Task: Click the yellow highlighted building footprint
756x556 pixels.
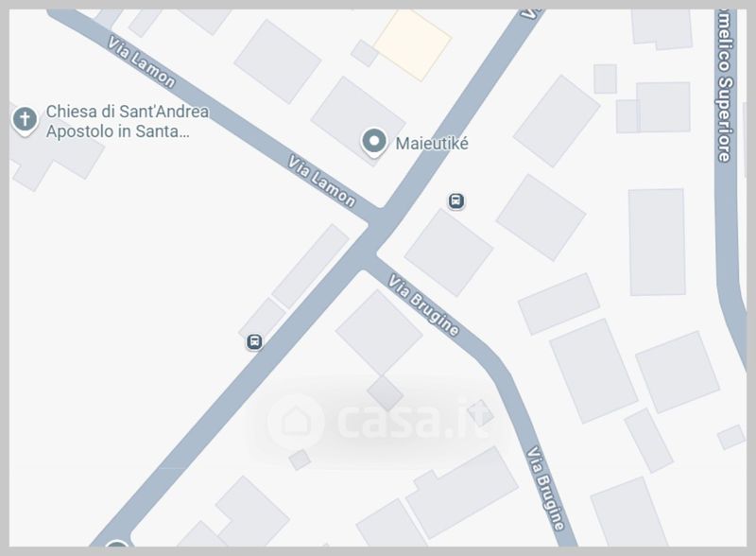Action: click(413, 44)
